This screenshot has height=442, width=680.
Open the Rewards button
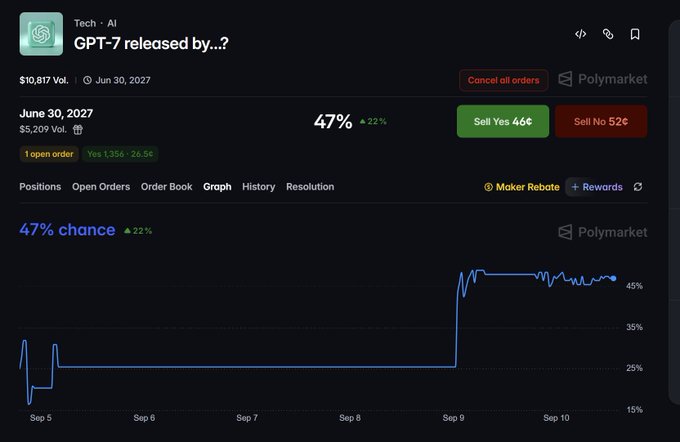click(597, 187)
